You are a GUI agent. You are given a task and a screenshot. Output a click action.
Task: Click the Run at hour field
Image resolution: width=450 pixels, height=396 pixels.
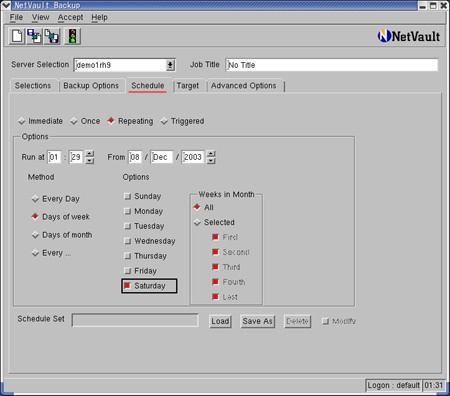click(54, 157)
